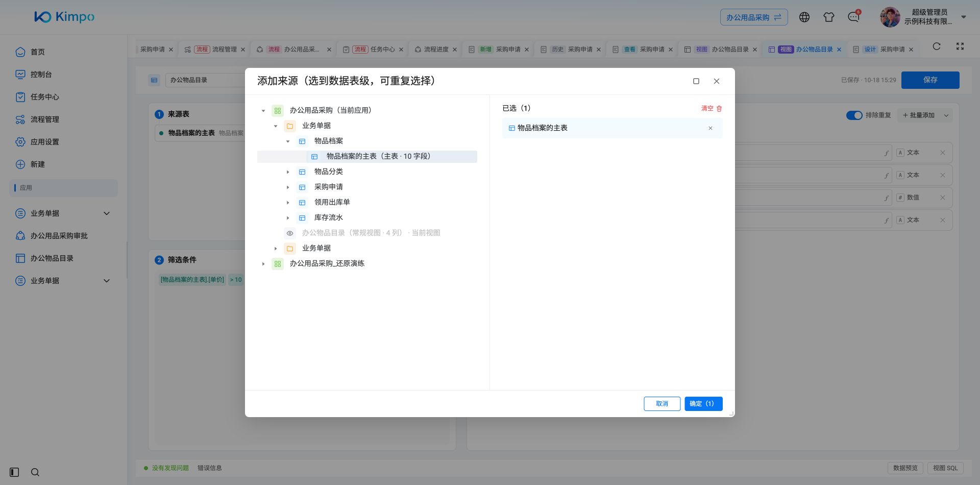Expand the 库存流水 tree node
The width and height of the screenshot is (980, 485).
288,218
